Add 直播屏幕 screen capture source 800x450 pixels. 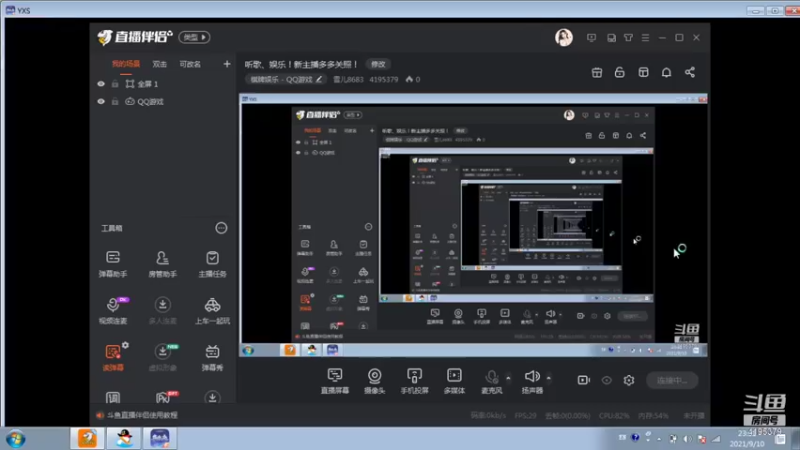(335, 381)
